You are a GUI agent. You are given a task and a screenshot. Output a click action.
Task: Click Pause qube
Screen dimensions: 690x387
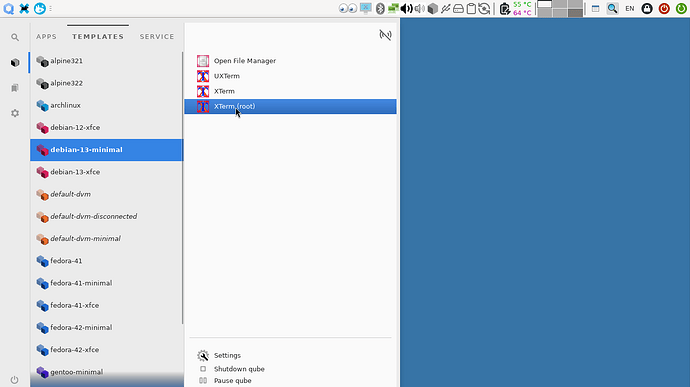click(x=290, y=381)
